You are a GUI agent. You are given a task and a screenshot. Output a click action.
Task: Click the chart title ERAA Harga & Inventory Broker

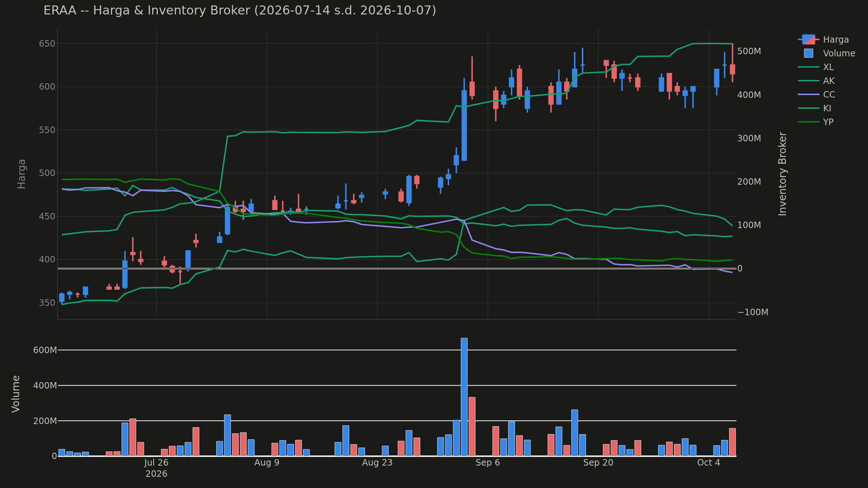click(x=240, y=10)
